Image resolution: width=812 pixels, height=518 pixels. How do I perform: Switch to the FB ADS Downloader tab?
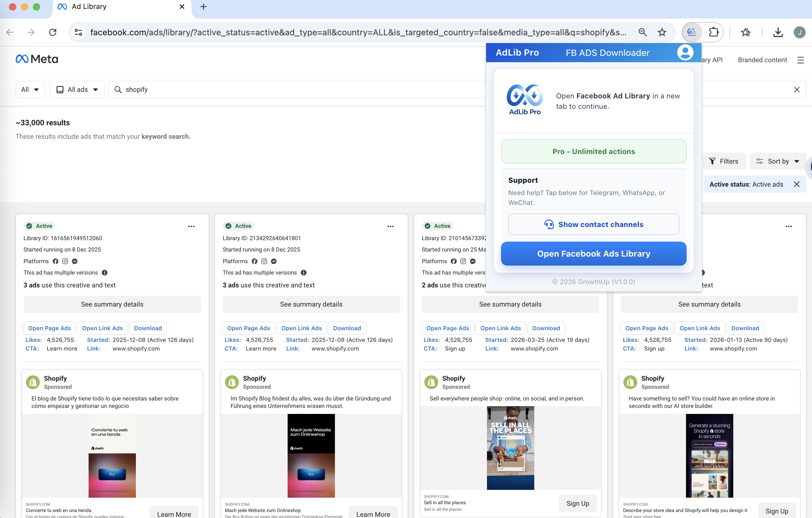[608, 53]
